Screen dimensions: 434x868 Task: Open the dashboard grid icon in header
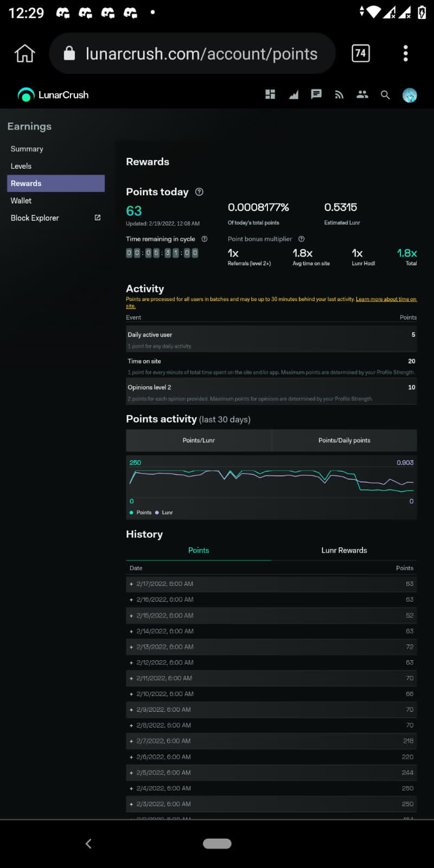270,94
